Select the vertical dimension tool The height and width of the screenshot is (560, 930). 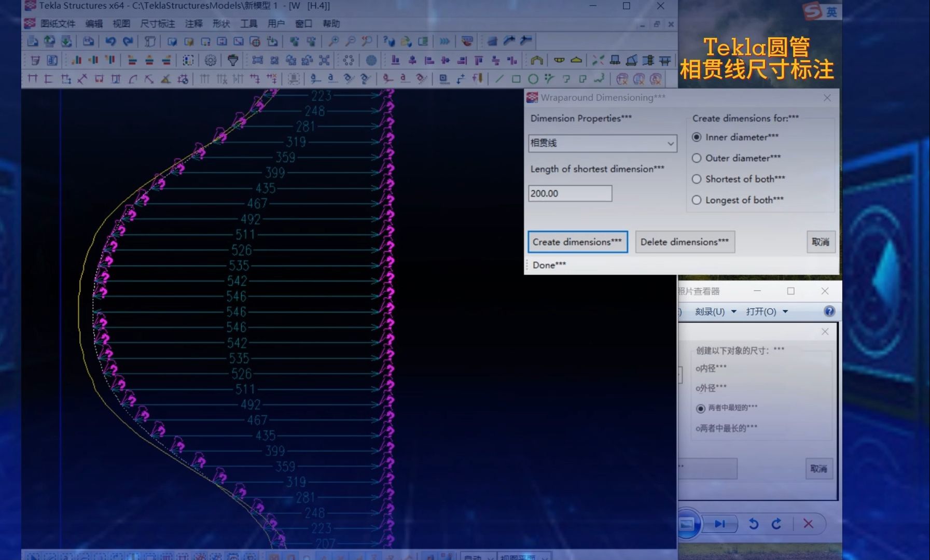pos(49,79)
